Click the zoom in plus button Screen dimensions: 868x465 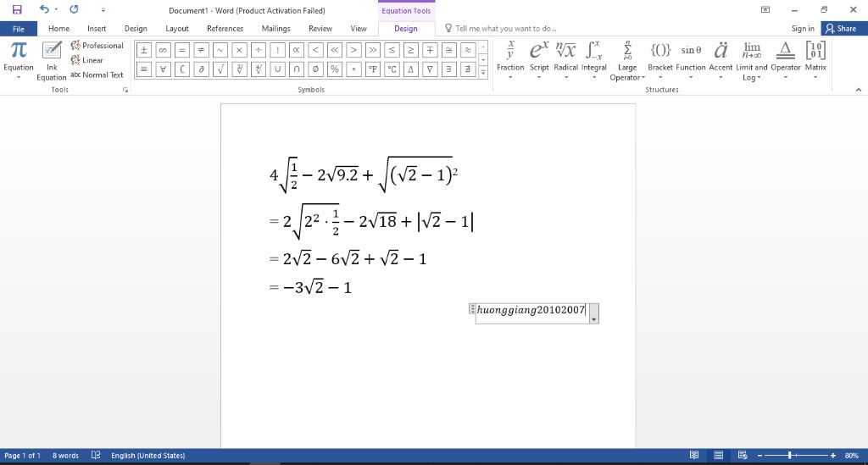point(832,456)
